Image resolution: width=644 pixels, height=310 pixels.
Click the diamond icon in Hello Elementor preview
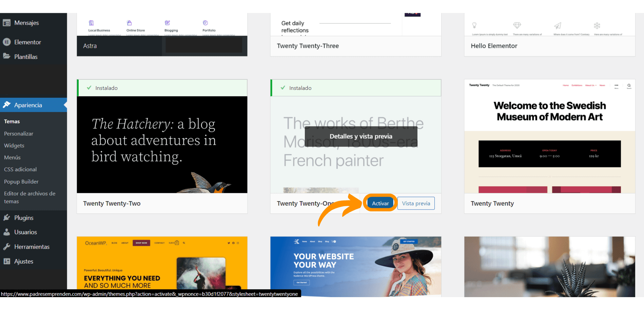point(517,25)
